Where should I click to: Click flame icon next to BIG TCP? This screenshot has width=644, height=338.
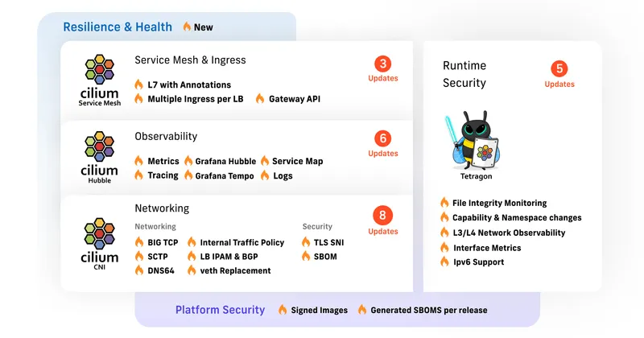[x=139, y=242]
